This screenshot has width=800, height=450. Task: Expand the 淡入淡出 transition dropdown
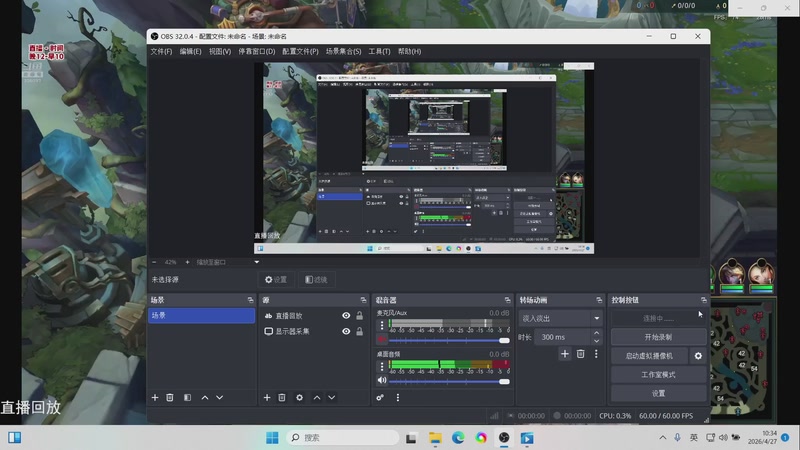pyautogui.click(x=596, y=318)
